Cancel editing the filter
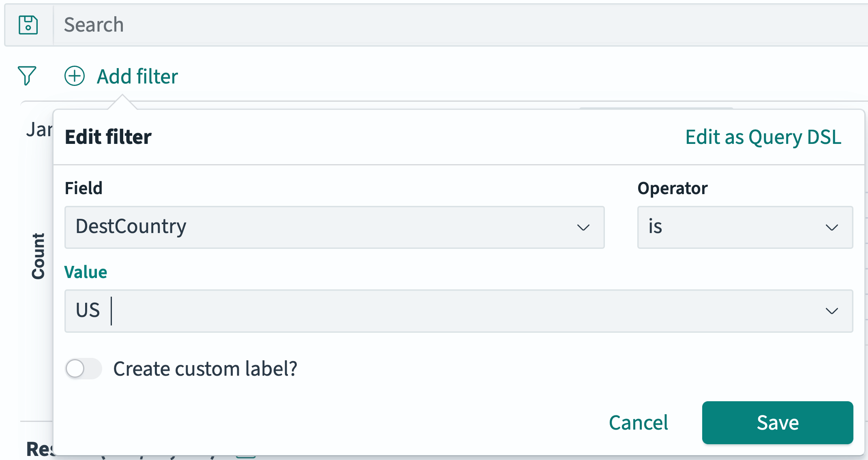Screen dimensions: 868x460 pyautogui.click(x=638, y=423)
